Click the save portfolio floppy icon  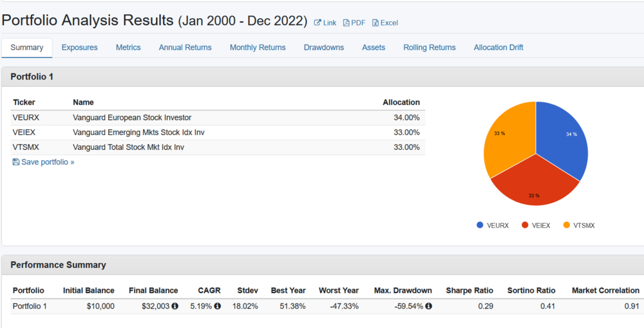[16, 162]
